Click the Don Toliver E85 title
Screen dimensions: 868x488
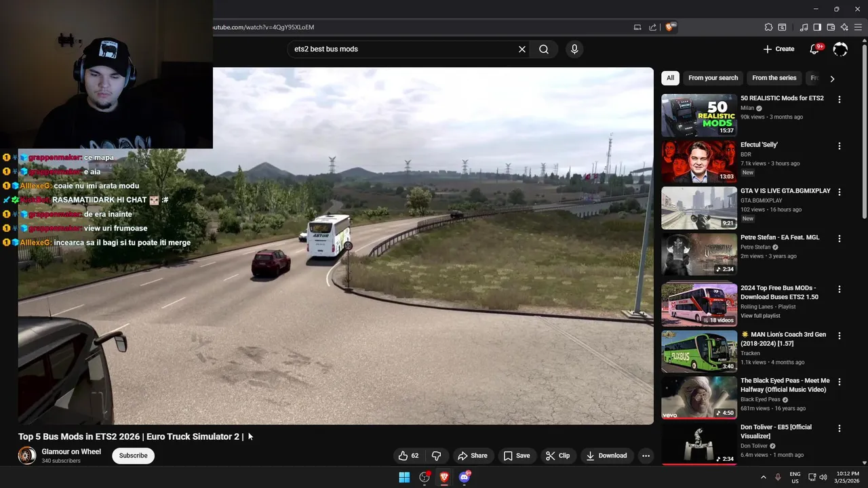(x=776, y=431)
